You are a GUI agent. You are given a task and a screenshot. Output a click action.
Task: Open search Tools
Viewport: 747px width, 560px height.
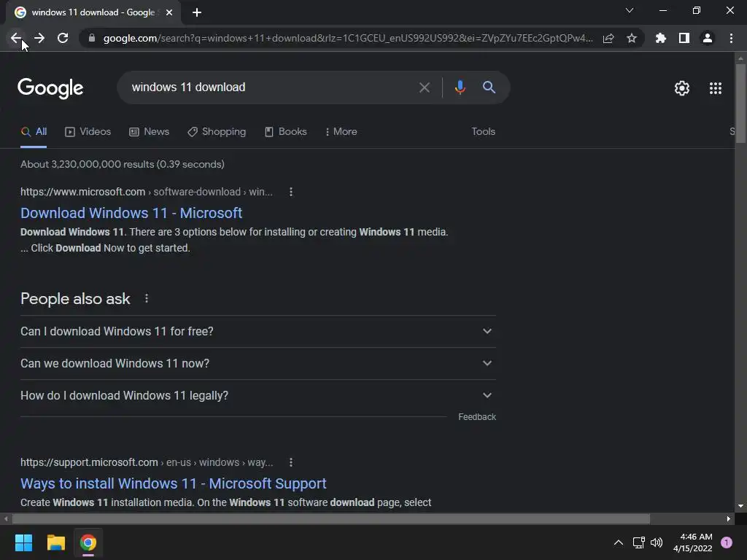coord(483,132)
